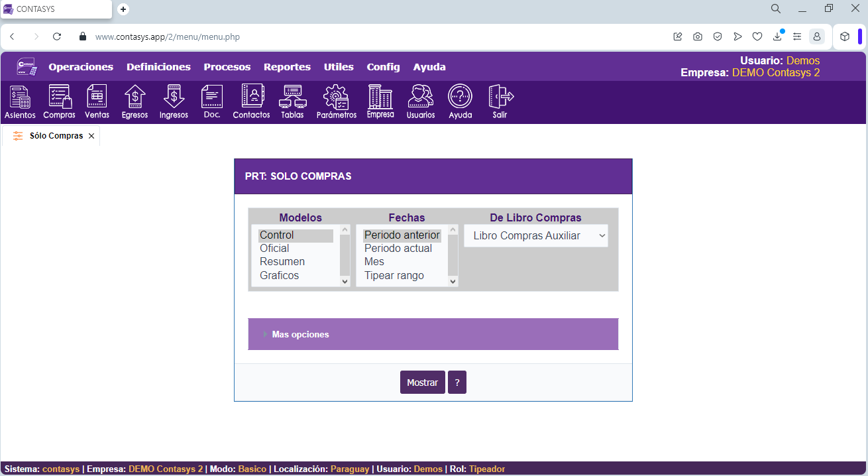Open the Tablas icon
The width and height of the screenshot is (868, 476).
click(292, 101)
